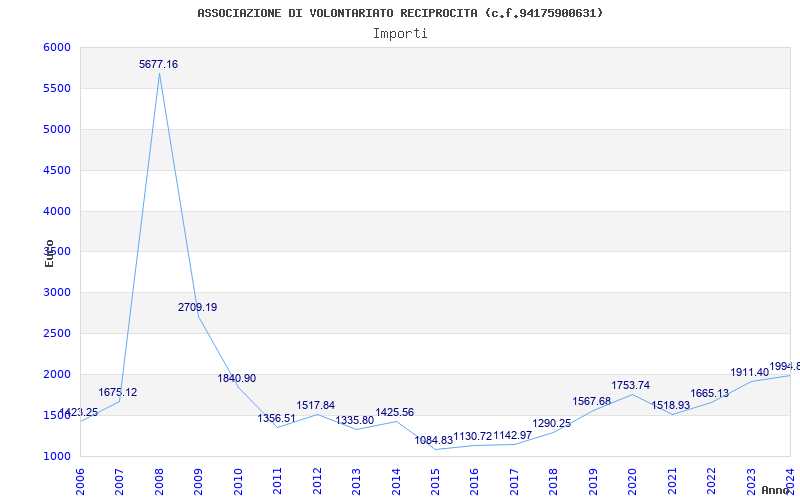Click the data label 1290.25
800x500 pixels.
(x=552, y=423)
